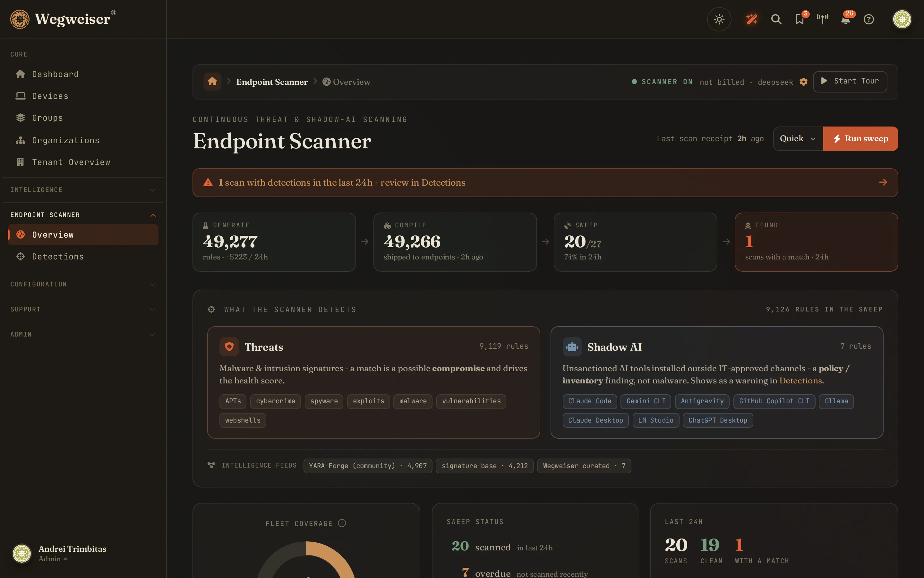Click the vulnerabilities tag
924x578 pixels.
click(x=471, y=401)
